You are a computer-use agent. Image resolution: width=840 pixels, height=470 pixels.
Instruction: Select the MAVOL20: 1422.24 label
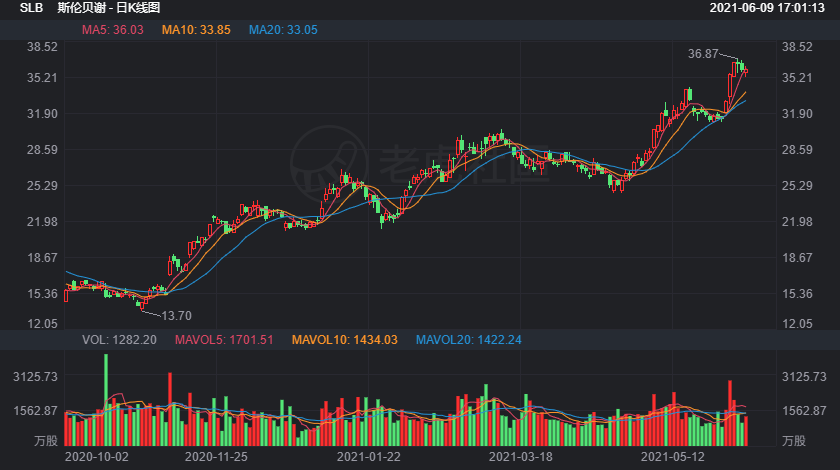[469, 340]
